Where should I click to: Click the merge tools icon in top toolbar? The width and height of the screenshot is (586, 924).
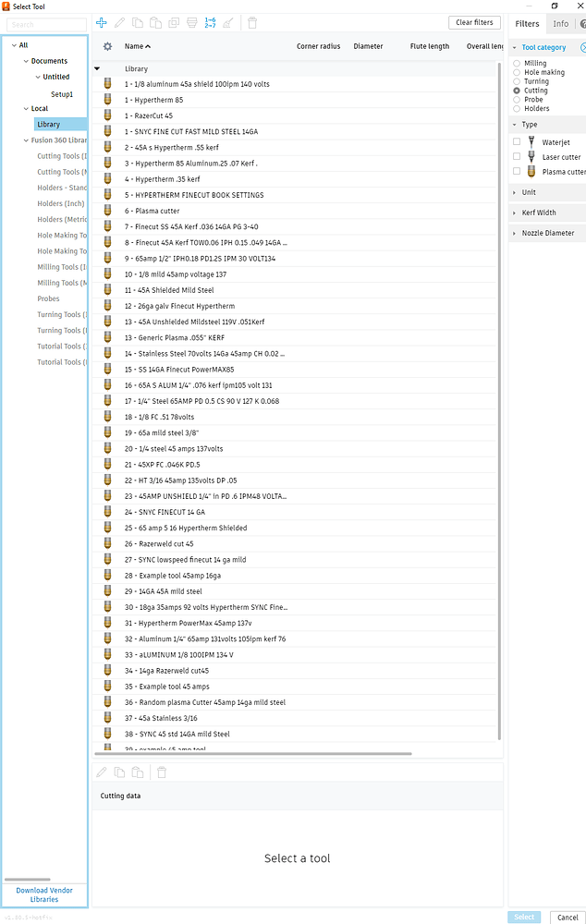tap(192, 22)
